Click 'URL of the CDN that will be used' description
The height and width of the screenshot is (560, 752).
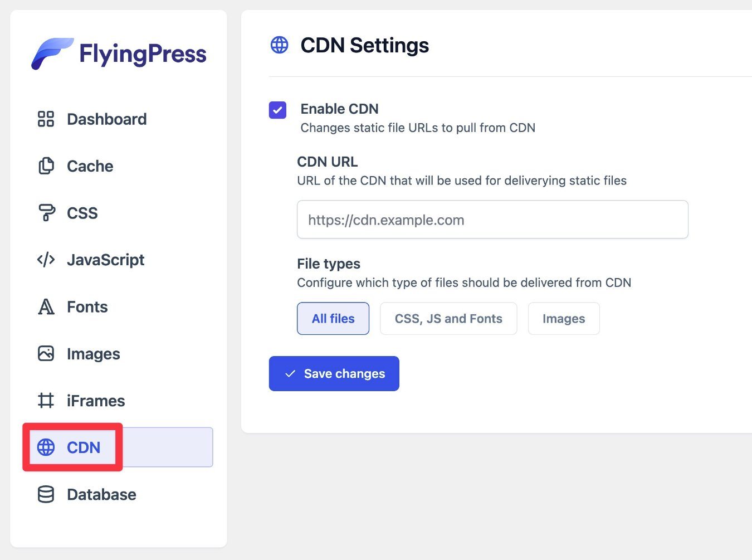(462, 181)
